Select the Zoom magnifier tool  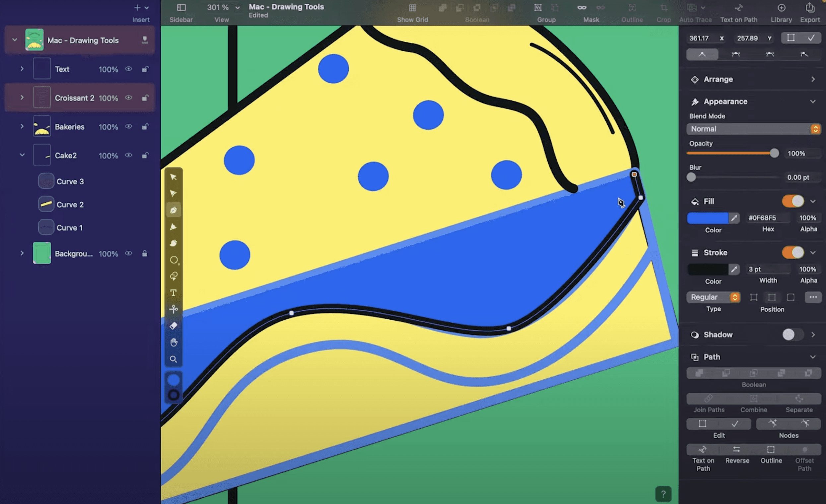pos(173,359)
